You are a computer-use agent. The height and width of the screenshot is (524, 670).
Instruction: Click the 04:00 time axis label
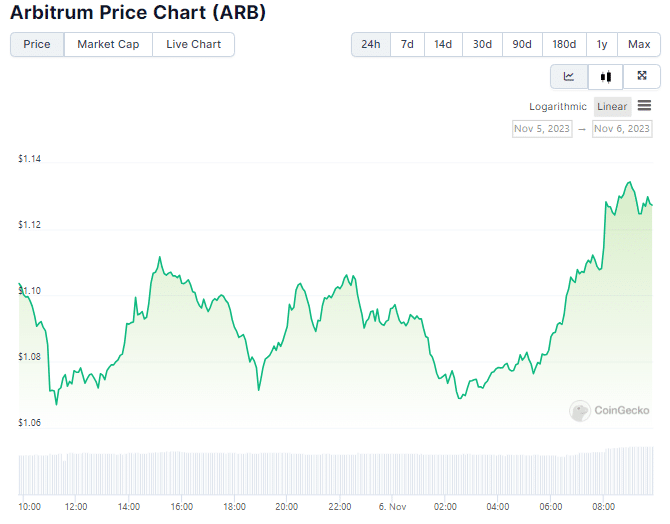498,507
